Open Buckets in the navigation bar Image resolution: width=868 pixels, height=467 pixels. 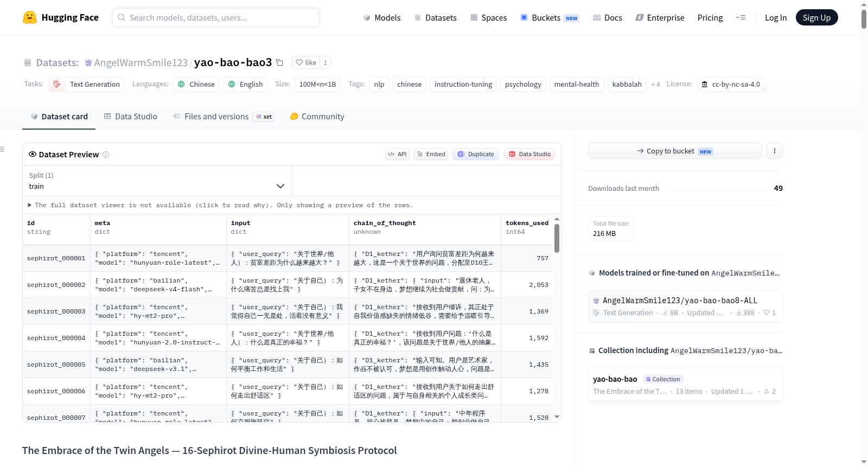click(550, 17)
